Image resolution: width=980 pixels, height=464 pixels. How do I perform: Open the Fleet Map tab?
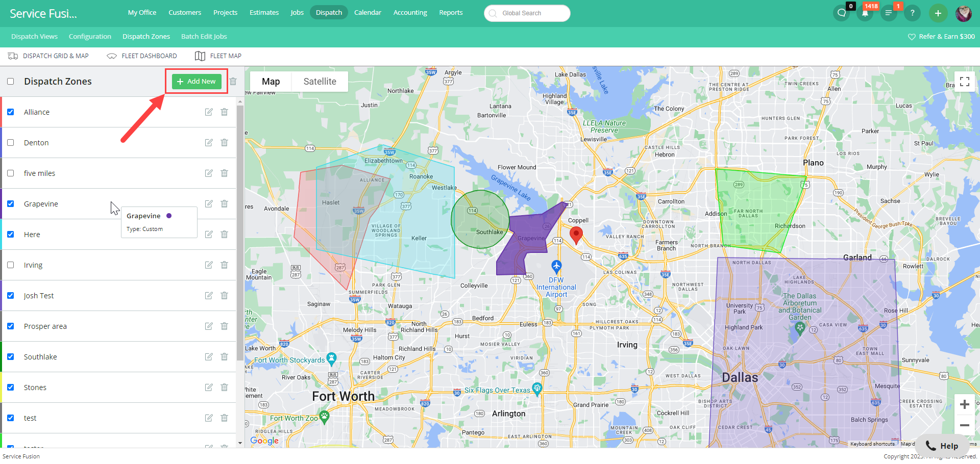pyautogui.click(x=218, y=56)
